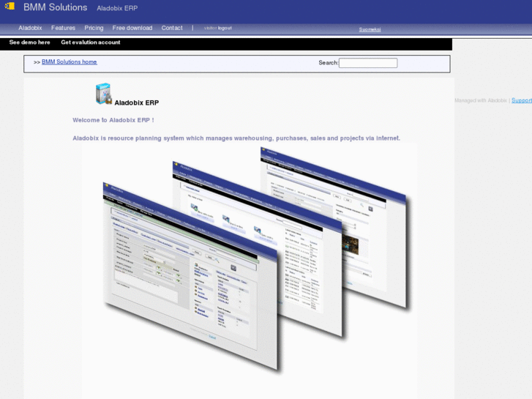Click the 'Managed with Aladobix' text
532x399 pixels.
tap(481, 100)
